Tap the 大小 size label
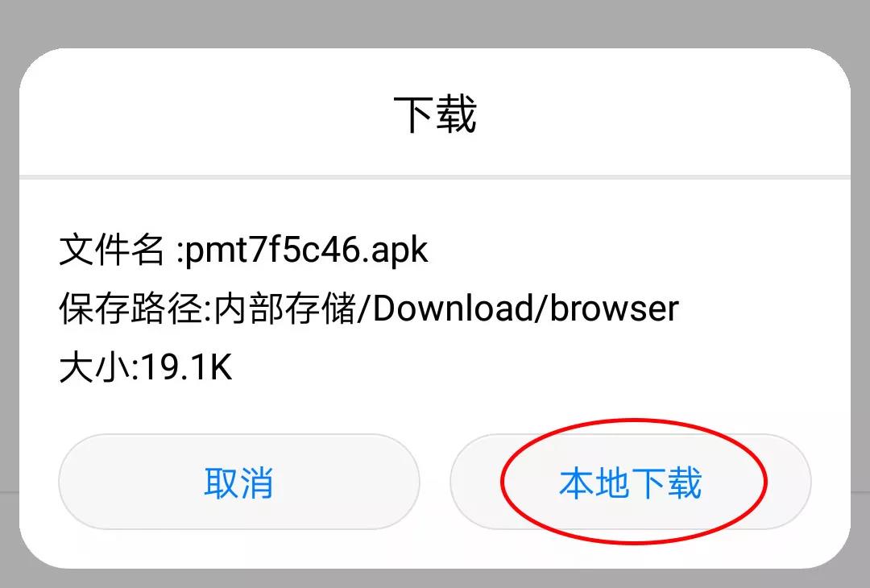Screen dimensions: 870x588 tap(94, 367)
